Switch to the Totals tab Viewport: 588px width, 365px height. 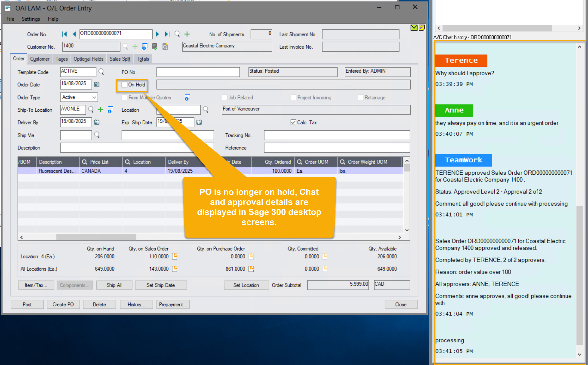click(x=142, y=59)
